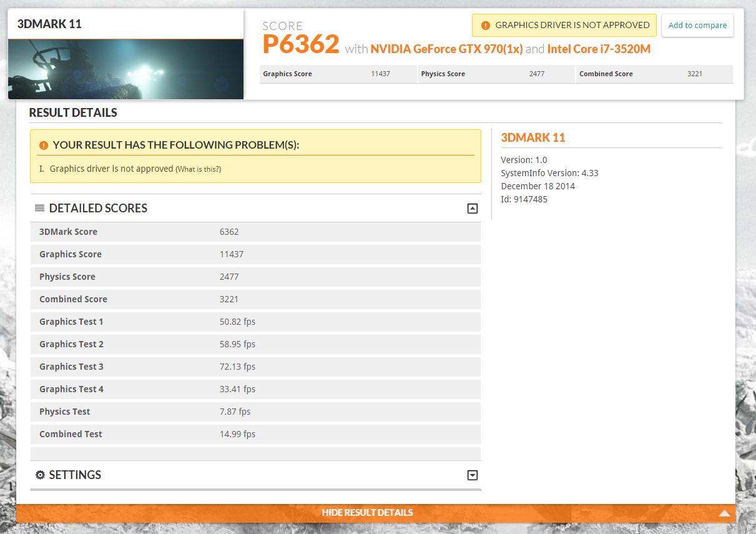The width and height of the screenshot is (756, 534).
Task: Click the Add to compare button
Action: point(697,26)
